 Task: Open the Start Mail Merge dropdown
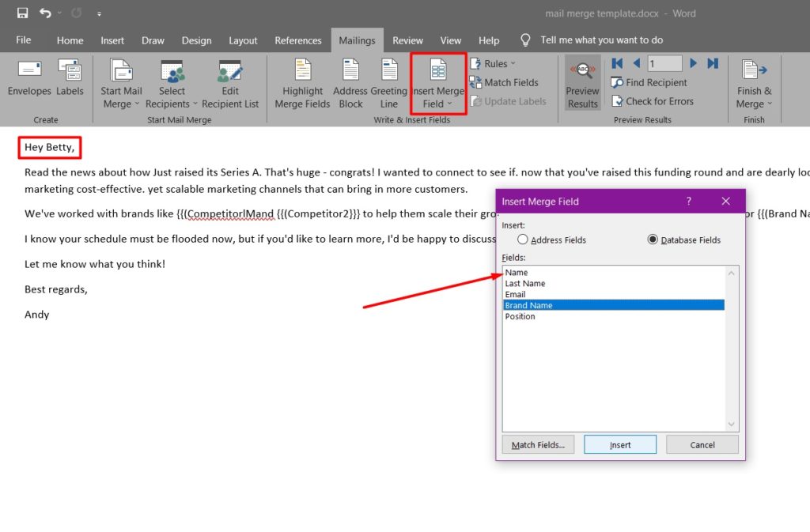click(121, 84)
